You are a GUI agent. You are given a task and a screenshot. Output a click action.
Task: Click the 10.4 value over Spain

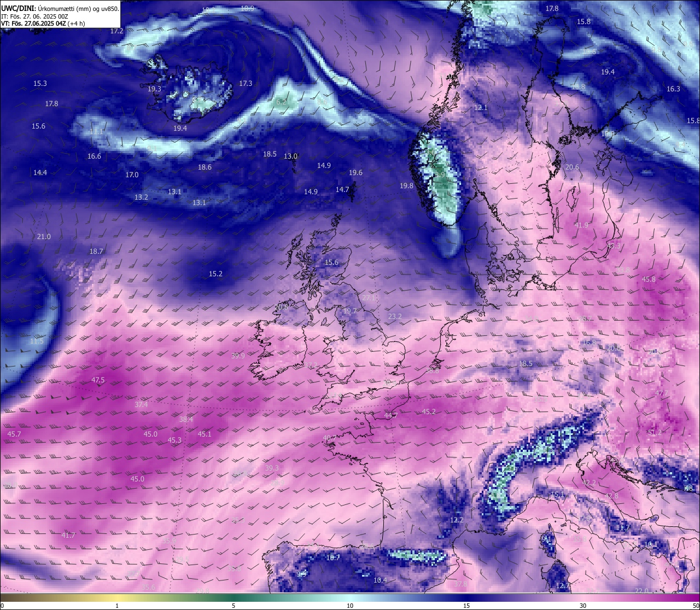click(380, 580)
